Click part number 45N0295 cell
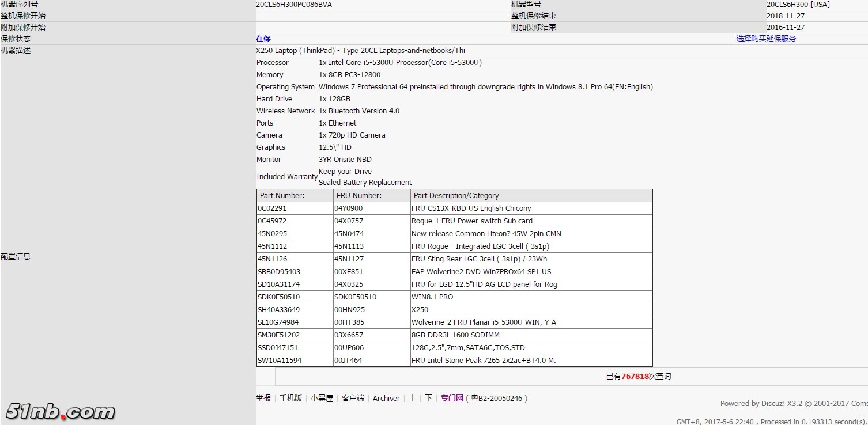The width and height of the screenshot is (868, 425). (295, 234)
